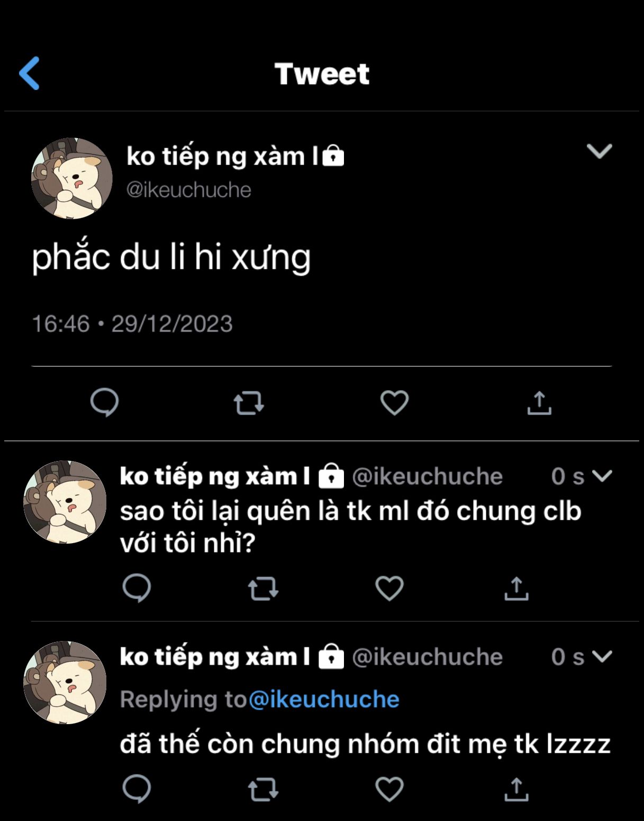This screenshot has height=821, width=644.
Task: Retweet the 'sao tôi lại quên' tweet
Action: pos(263,589)
